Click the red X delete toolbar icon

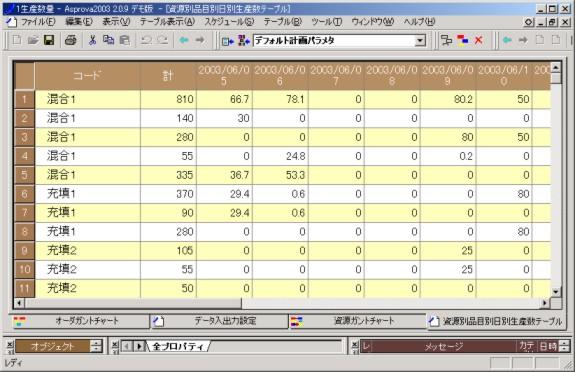pyautogui.click(x=479, y=40)
